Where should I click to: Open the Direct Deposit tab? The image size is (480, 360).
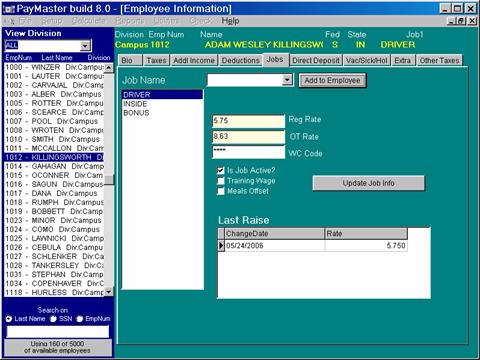click(x=316, y=60)
